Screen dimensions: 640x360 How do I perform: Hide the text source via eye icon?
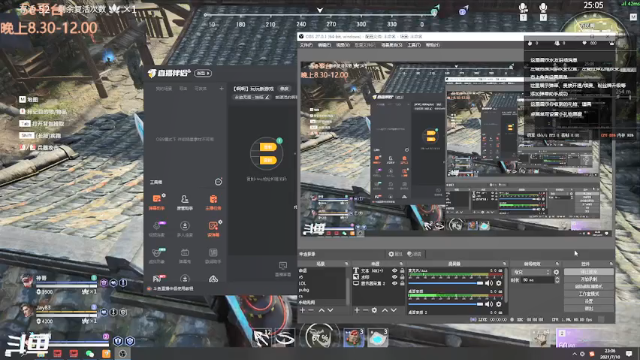tap(394, 271)
